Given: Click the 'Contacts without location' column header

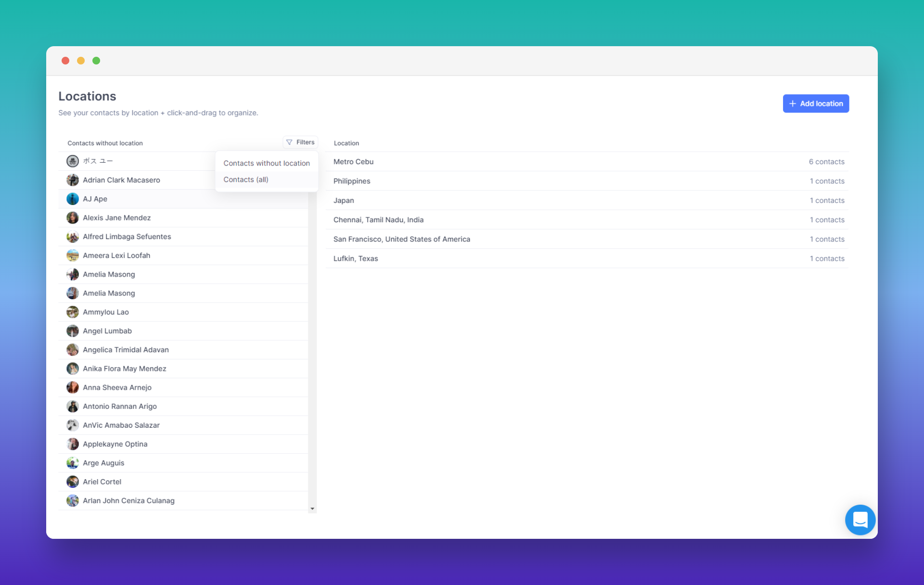Looking at the screenshot, I should point(105,143).
